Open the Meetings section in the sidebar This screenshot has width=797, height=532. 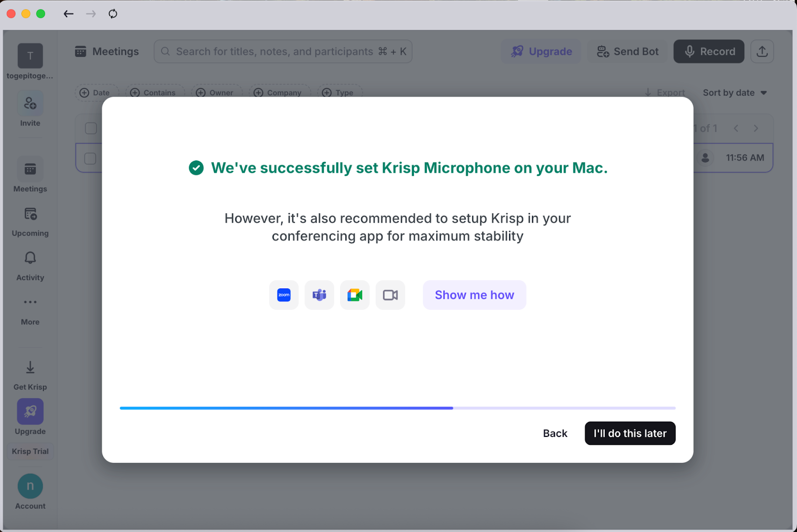coord(30,175)
